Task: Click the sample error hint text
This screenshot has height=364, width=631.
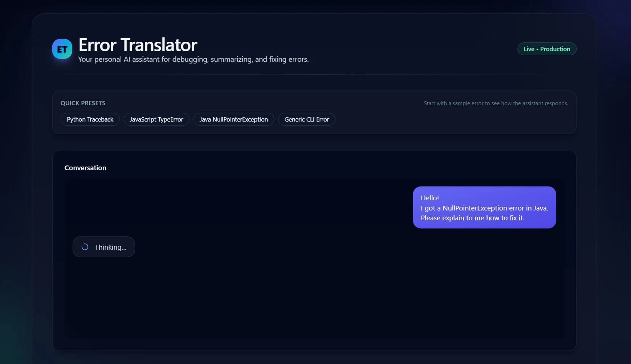Action: [x=496, y=103]
